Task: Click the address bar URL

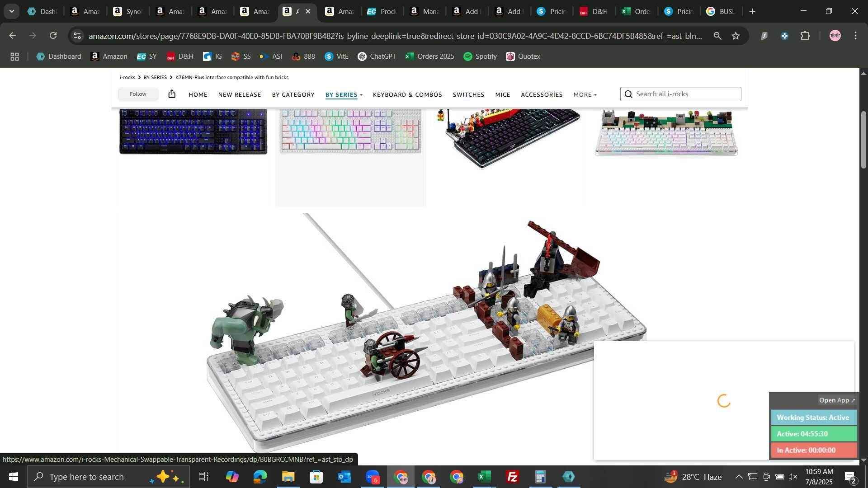Action: 395,36
